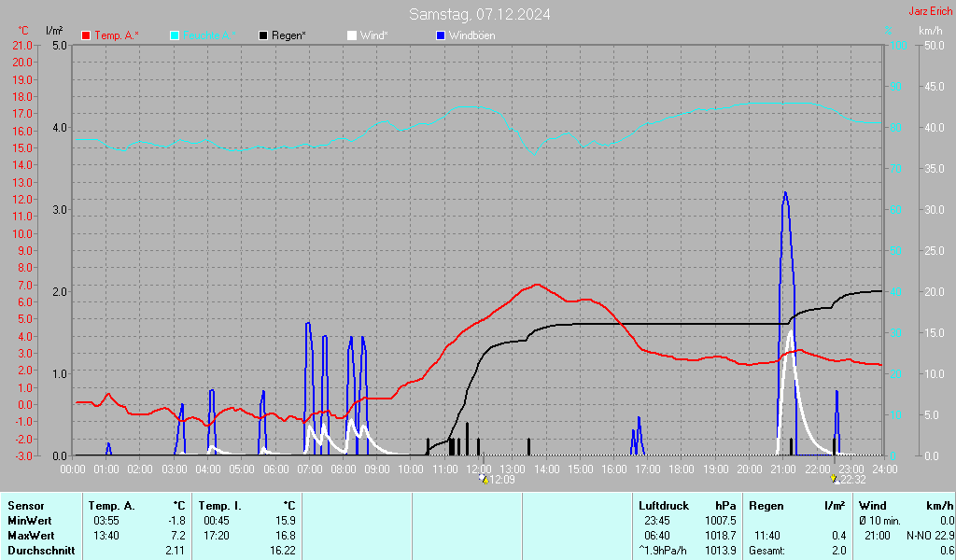This screenshot has width=956, height=560.
Task: Click the '12:00' time axis label
Action: 479,469
